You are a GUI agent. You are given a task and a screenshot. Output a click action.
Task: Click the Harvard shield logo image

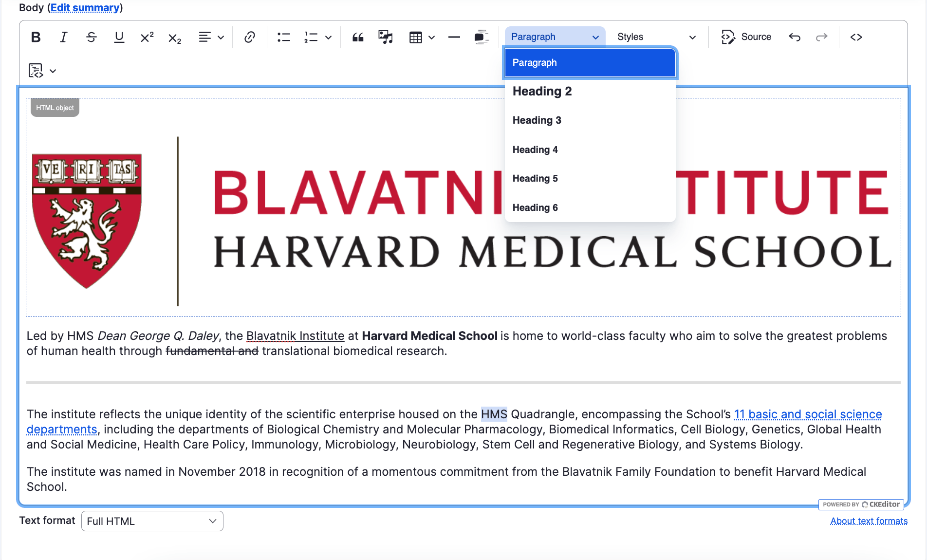87,222
